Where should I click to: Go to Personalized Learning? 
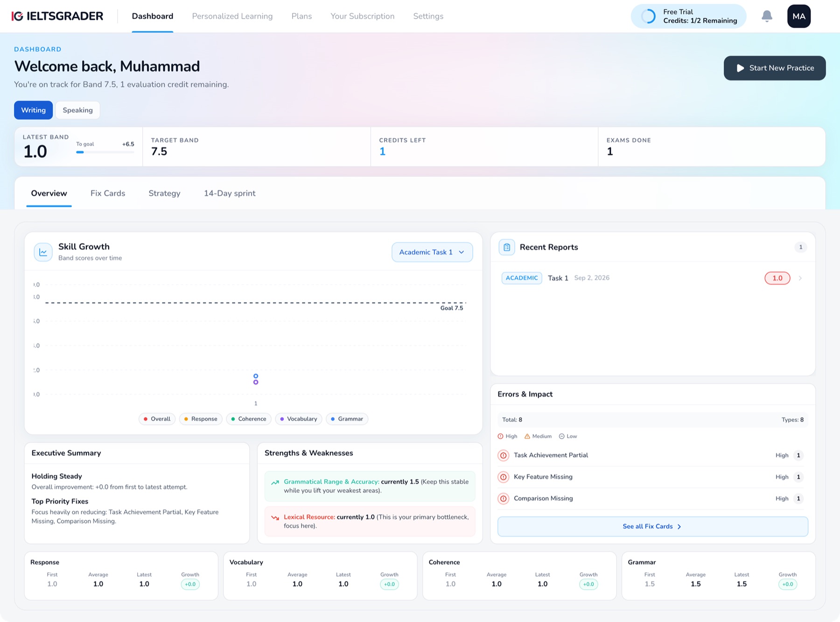(x=232, y=16)
